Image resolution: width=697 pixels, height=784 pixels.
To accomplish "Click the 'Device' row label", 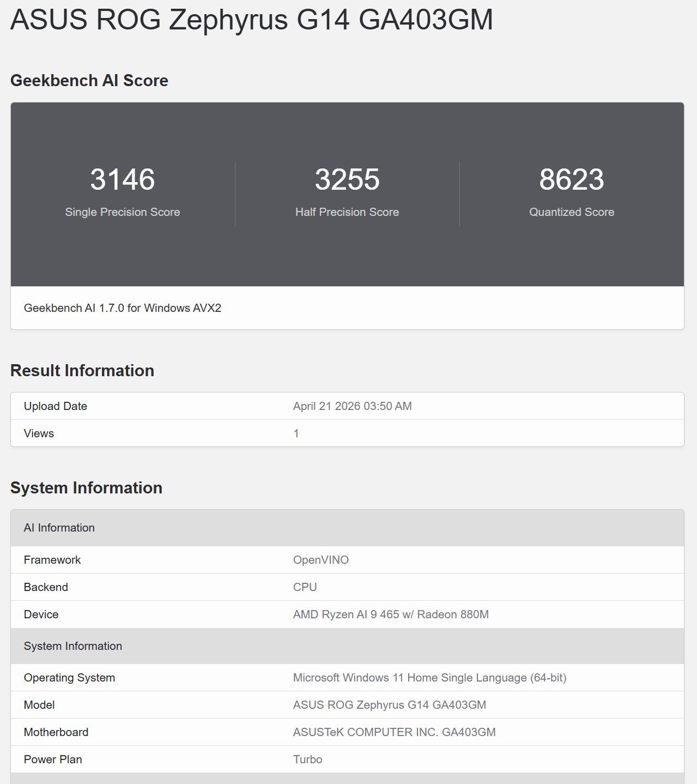I will [41, 614].
